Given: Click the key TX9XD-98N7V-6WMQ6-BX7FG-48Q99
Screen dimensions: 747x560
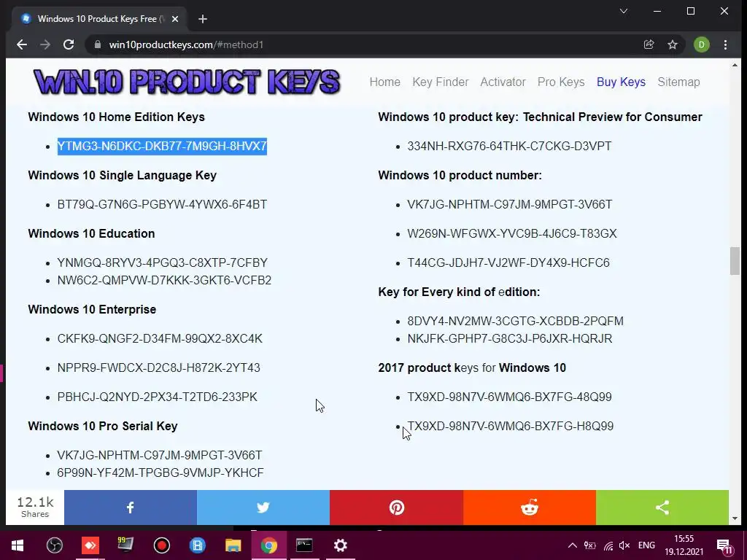Looking at the screenshot, I should pos(509,397).
